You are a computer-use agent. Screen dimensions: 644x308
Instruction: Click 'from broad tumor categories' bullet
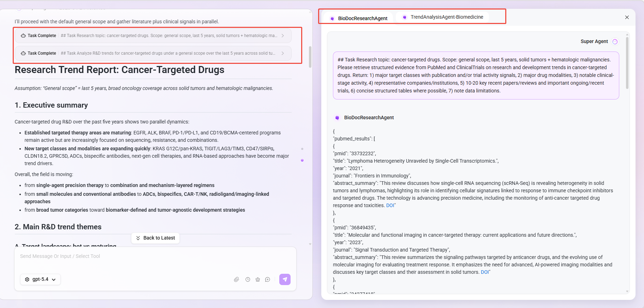click(x=135, y=210)
